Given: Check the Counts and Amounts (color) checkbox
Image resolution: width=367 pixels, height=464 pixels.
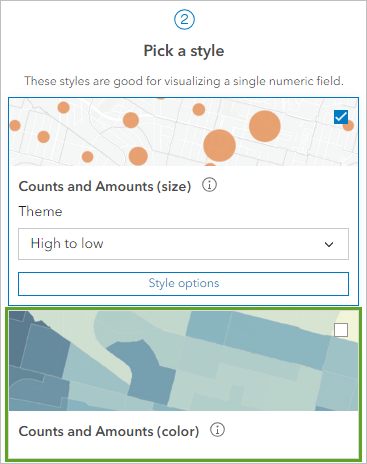Looking at the screenshot, I should [x=341, y=330].
